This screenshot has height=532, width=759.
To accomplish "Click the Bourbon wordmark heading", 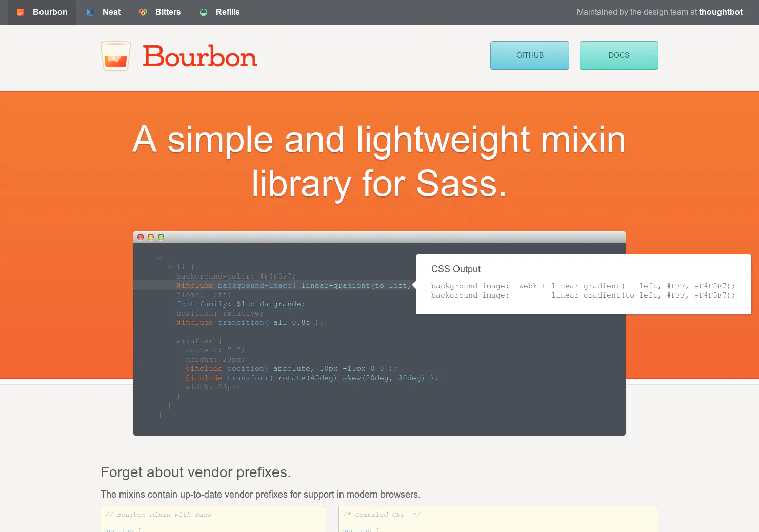I will coord(200,56).
